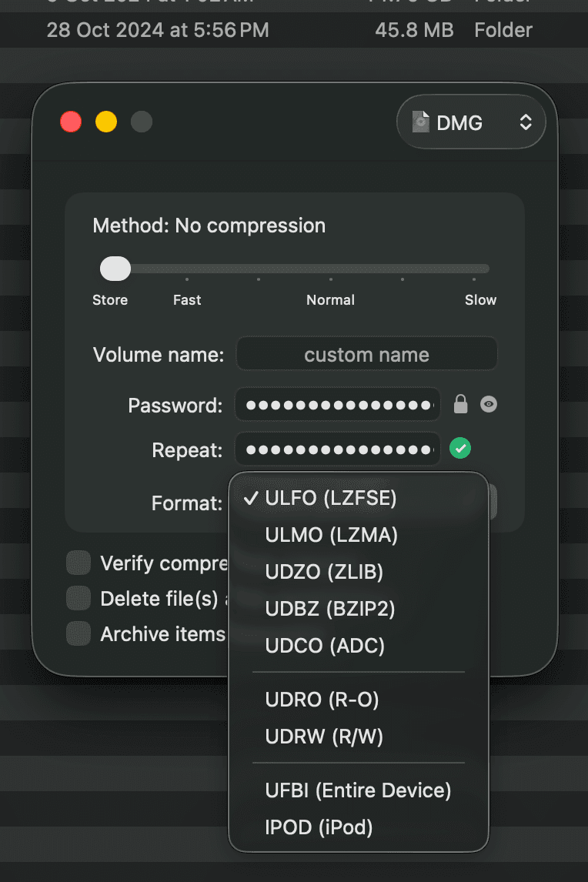
Task: Click the Password entry field
Action: pos(337,404)
